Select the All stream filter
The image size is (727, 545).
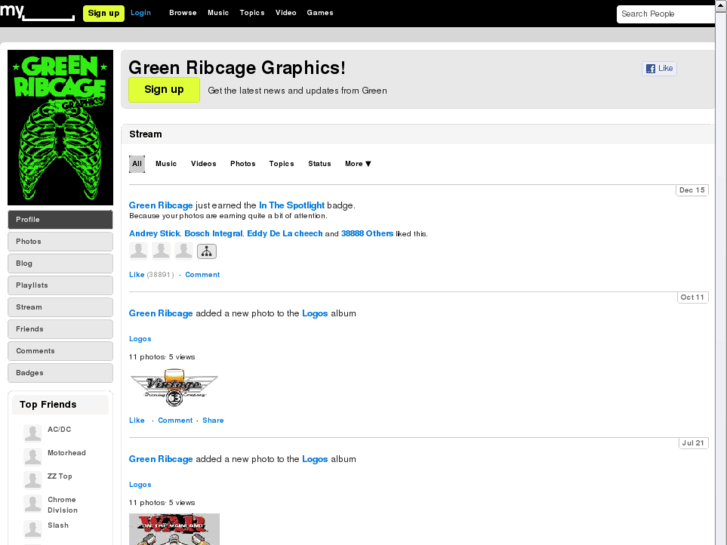coord(137,164)
